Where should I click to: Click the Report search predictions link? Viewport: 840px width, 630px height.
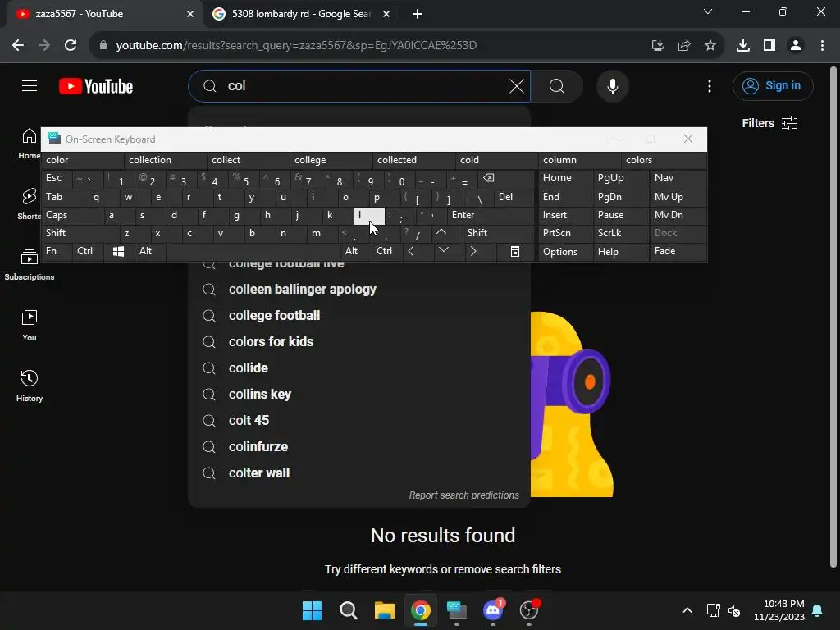click(464, 495)
